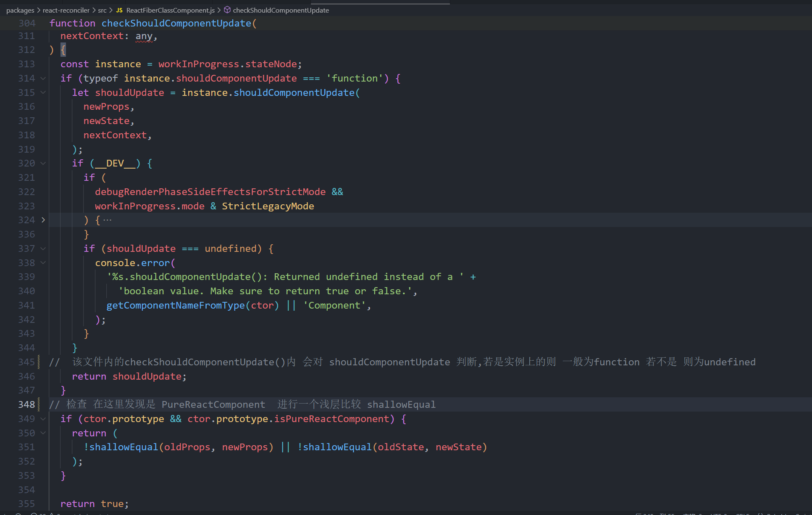
Task: Click 'return shouldUpdate;' on line 346
Action: pyautogui.click(x=129, y=376)
